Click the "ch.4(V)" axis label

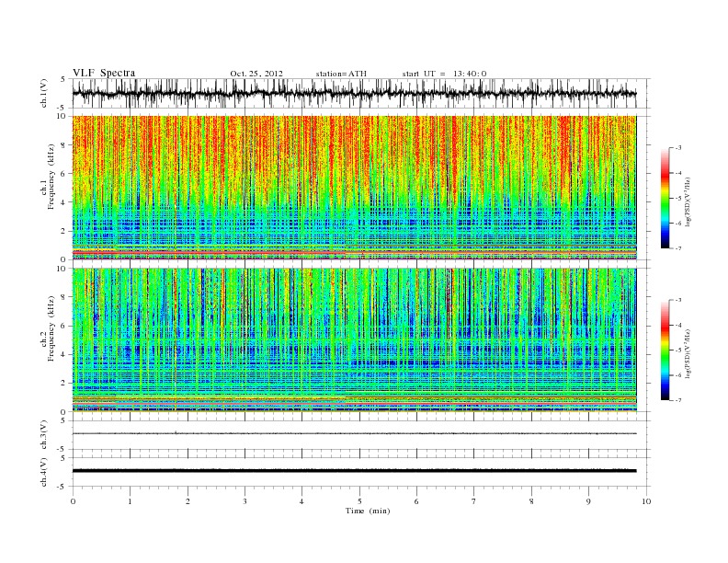pyautogui.click(x=44, y=472)
